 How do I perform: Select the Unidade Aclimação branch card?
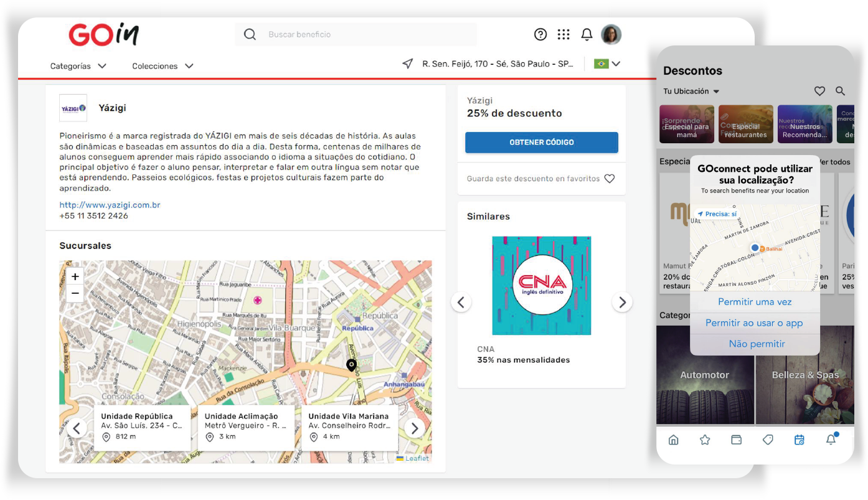[246, 427]
